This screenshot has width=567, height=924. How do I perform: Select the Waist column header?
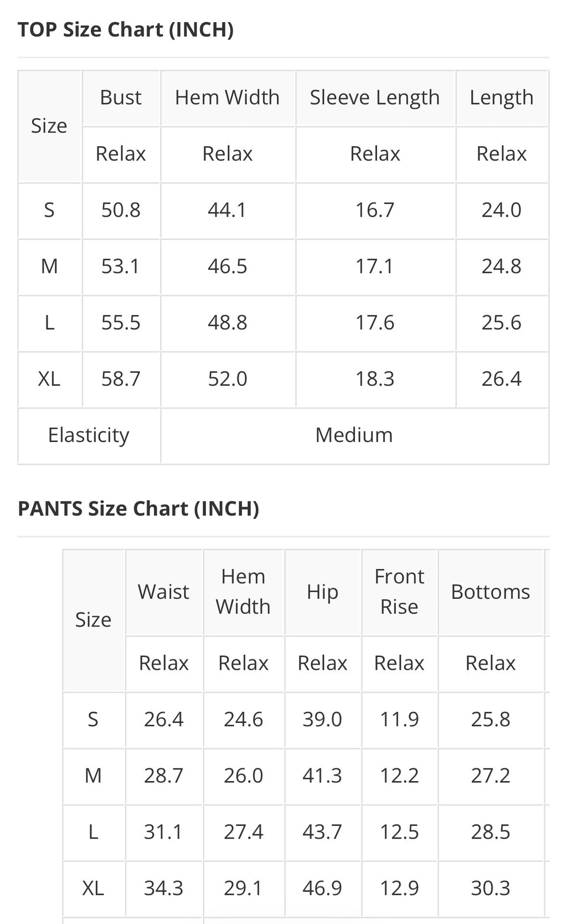click(x=164, y=592)
